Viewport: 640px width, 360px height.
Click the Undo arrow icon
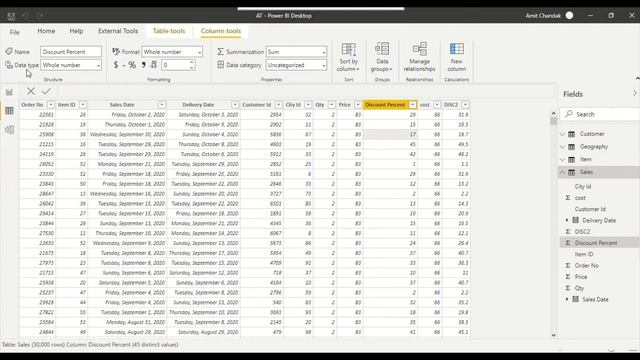point(25,16)
